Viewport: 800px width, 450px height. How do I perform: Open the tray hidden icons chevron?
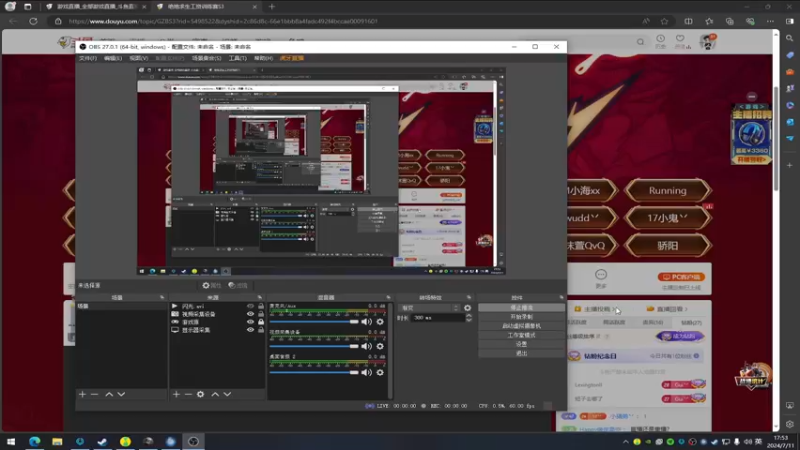pyautogui.click(x=626, y=442)
